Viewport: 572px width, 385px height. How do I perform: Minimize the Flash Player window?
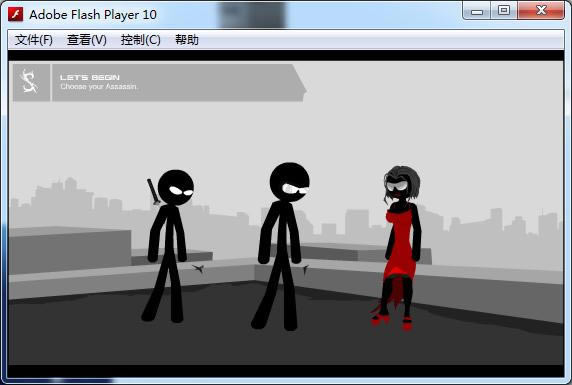[x=476, y=11]
